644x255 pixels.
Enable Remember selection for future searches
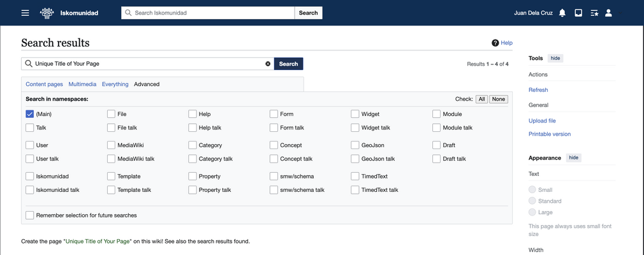click(29, 215)
